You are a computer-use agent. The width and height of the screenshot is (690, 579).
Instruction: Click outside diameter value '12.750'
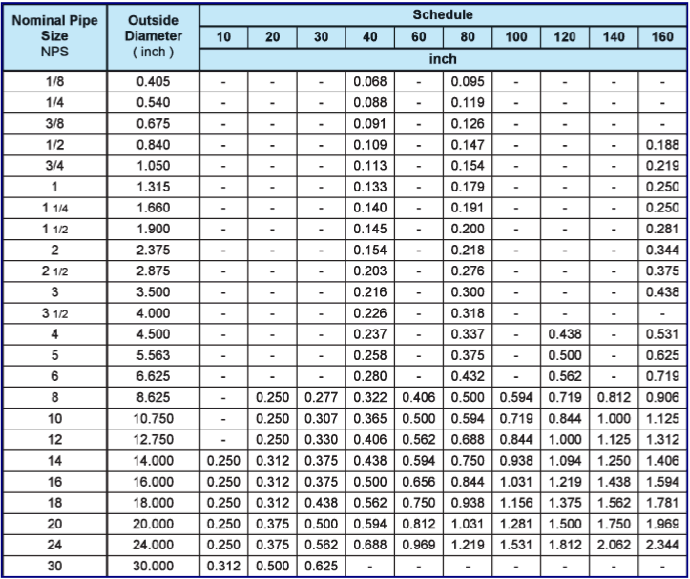pyautogui.click(x=153, y=440)
